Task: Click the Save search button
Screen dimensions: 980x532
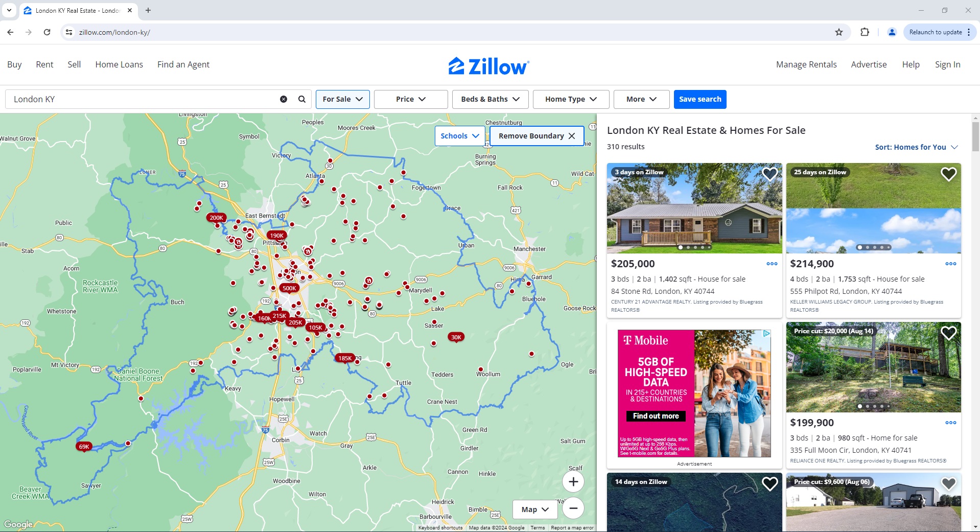Action: point(699,99)
